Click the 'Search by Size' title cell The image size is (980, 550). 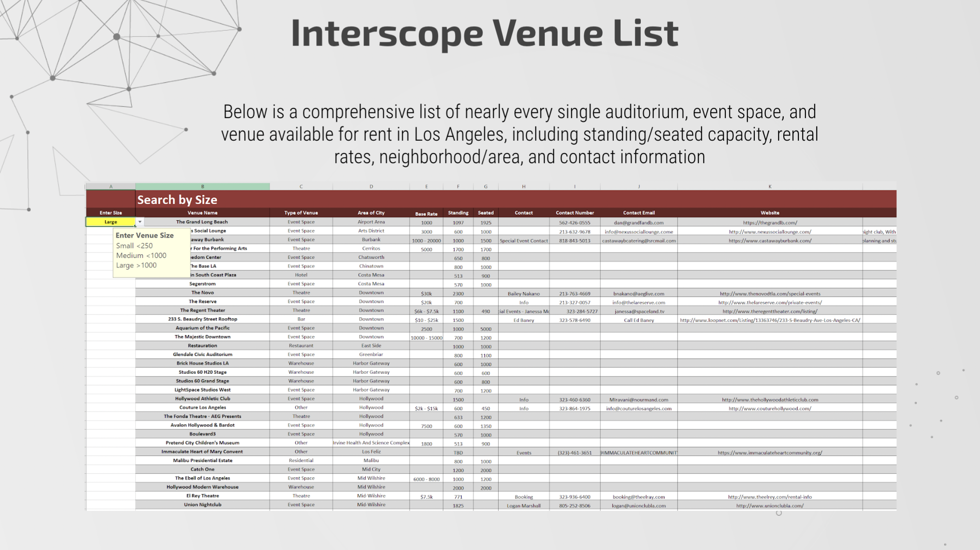(x=177, y=200)
